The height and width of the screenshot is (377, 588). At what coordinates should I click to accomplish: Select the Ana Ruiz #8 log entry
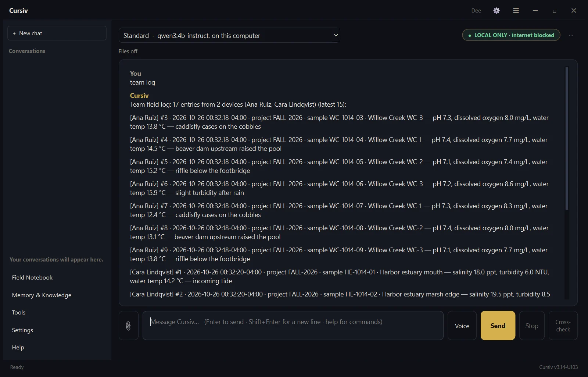point(339,232)
